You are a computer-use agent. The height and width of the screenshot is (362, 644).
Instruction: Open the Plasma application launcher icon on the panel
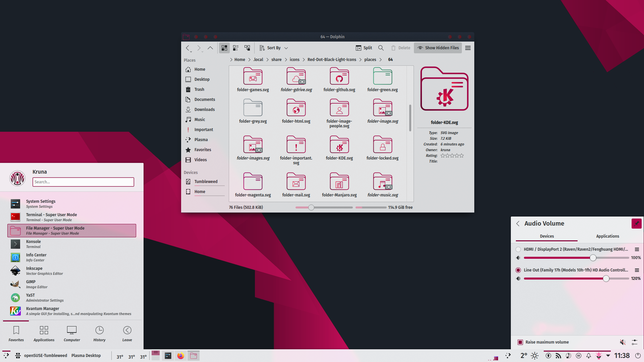pyautogui.click(x=6, y=356)
